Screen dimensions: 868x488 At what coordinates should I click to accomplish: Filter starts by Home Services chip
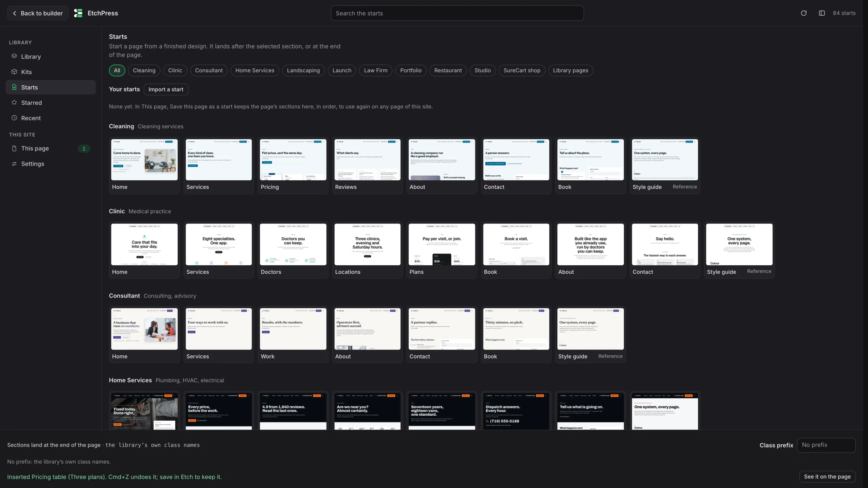click(x=255, y=70)
